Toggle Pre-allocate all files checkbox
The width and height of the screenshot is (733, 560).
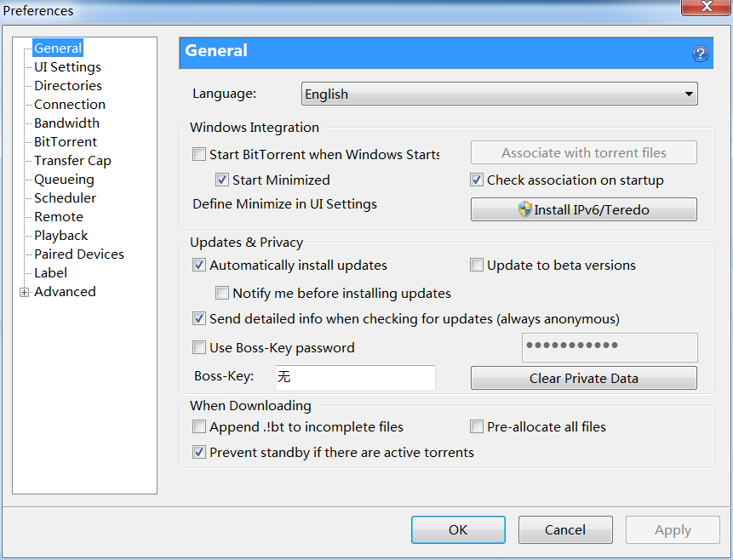[x=477, y=427]
